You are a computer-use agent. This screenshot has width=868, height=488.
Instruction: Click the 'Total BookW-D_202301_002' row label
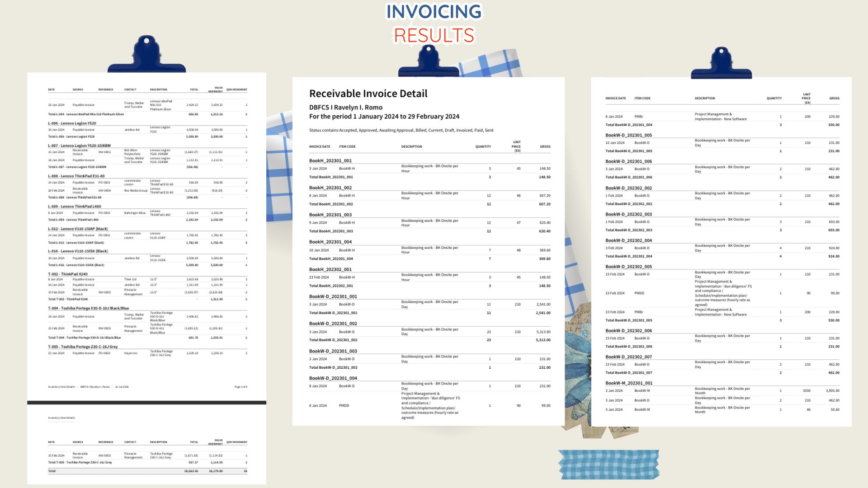pyautogui.click(x=333, y=340)
